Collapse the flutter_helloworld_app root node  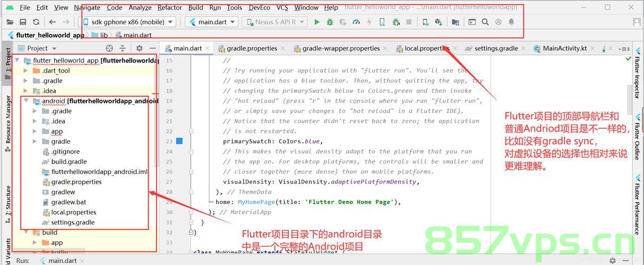tap(17, 60)
